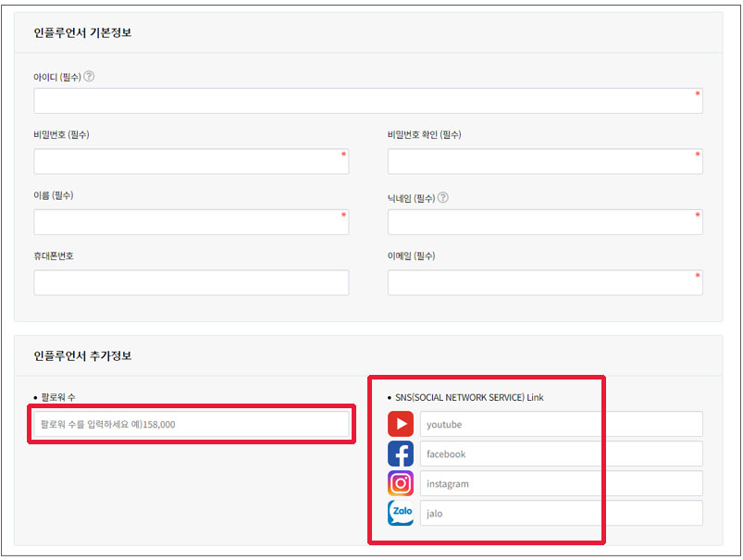Click the help icon next to 닉네임 (필수)
This screenshot has height=560, width=743.
pyautogui.click(x=442, y=198)
